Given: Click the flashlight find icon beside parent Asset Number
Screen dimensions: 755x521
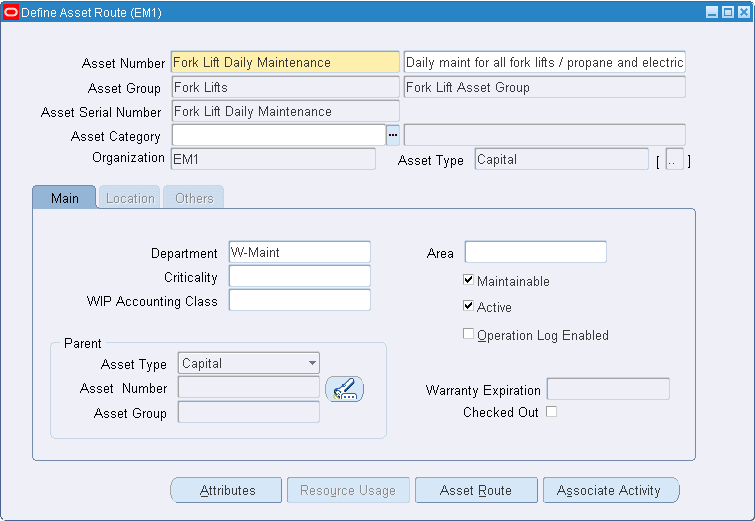Looking at the screenshot, I should (x=344, y=389).
